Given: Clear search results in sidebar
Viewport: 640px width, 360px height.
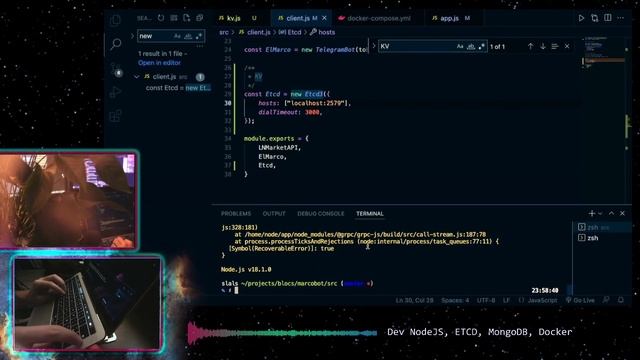Looking at the screenshot, I should click(174, 18).
